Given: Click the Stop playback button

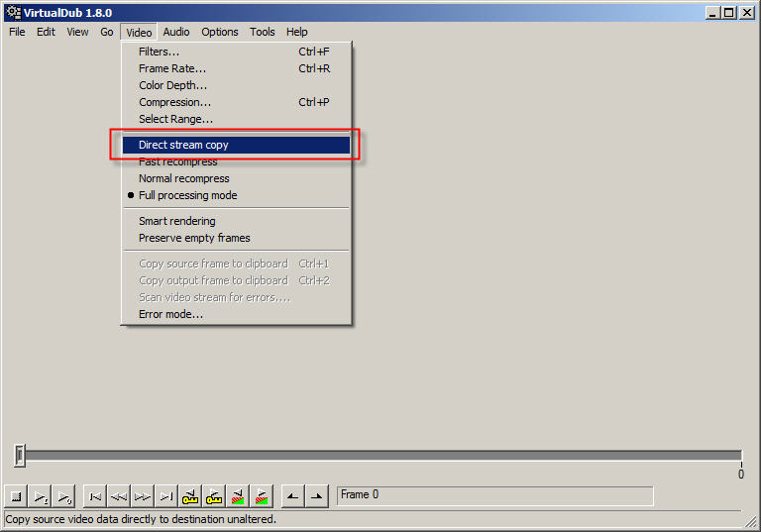Looking at the screenshot, I should point(16,496).
